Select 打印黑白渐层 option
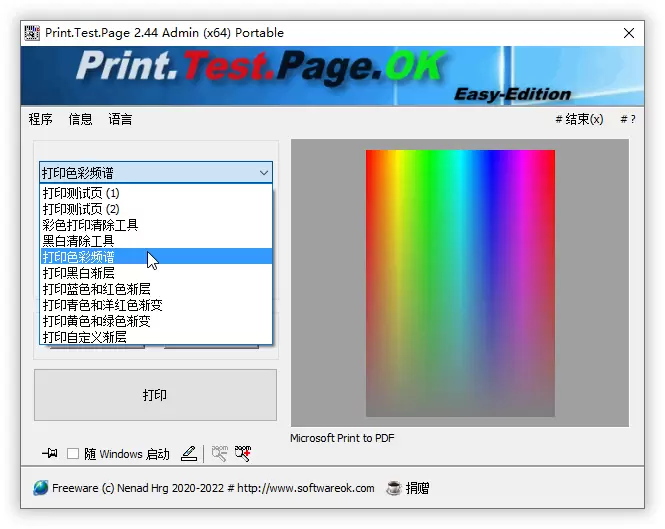Viewport: 665px width, 529px height. pyautogui.click(x=156, y=273)
